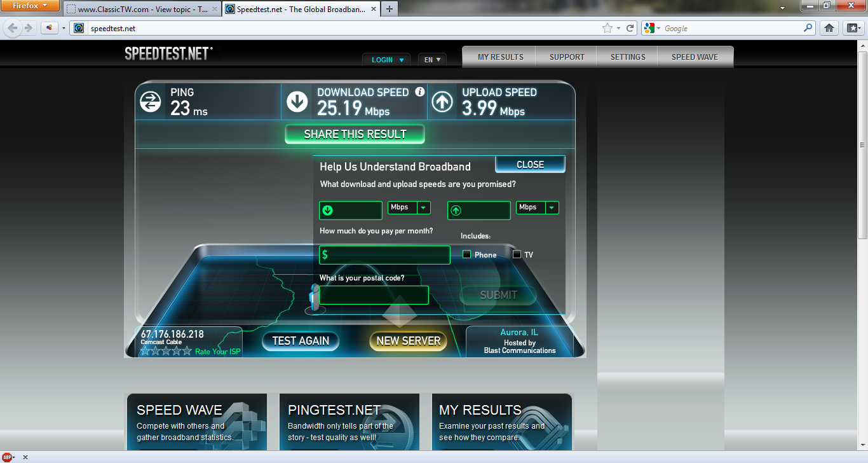Rate ISP with the fifth star

187,350
